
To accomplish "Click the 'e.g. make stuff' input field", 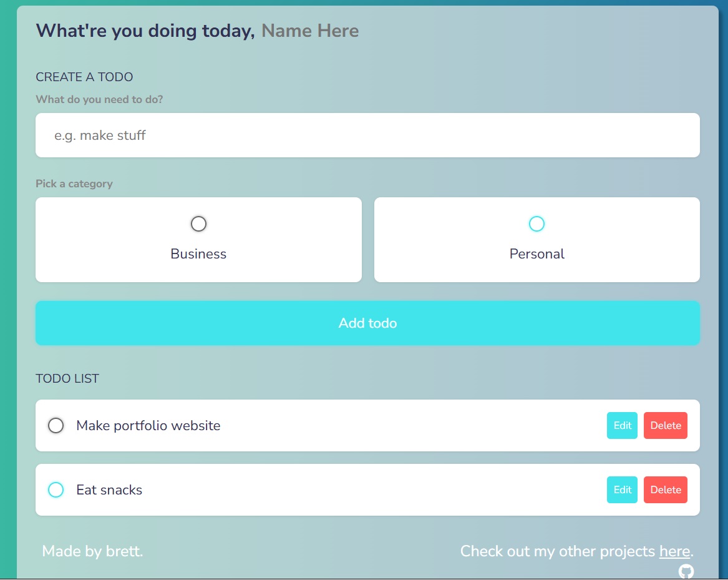I will [x=367, y=135].
